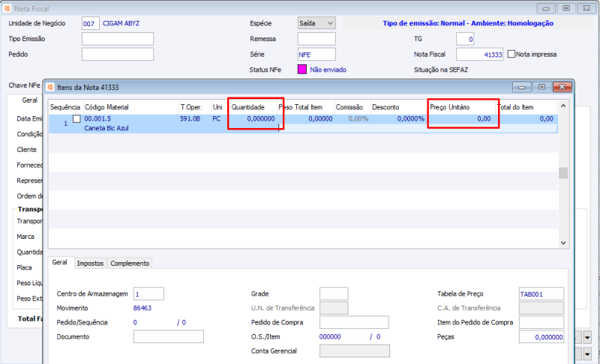Image resolution: width=600 pixels, height=364 pixels.
Task: Click the Item do Pedido de Compra field
Action: tap(541, 322)
